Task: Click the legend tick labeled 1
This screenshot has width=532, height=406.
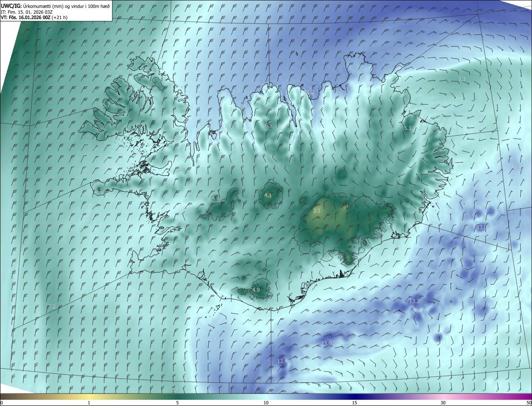Action: coord(89,403)
